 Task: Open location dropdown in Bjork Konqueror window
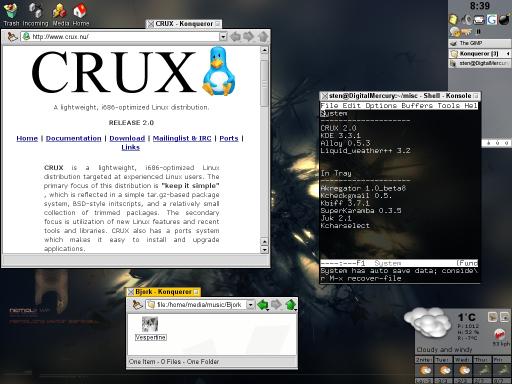point(250,305)
